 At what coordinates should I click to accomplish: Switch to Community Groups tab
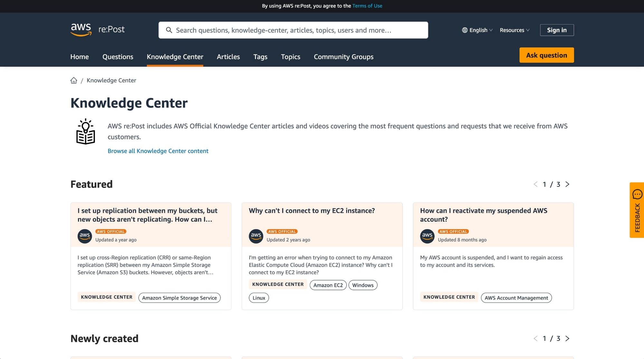coord(344,57)
